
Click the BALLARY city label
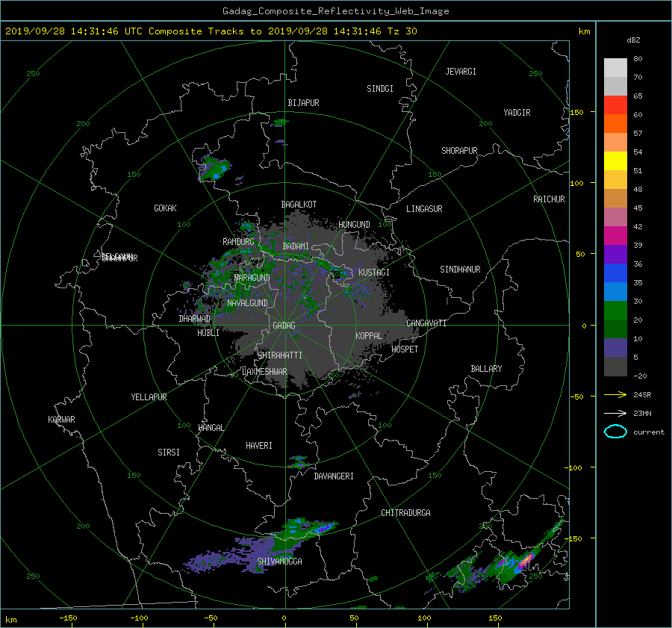tap(486, 369)
